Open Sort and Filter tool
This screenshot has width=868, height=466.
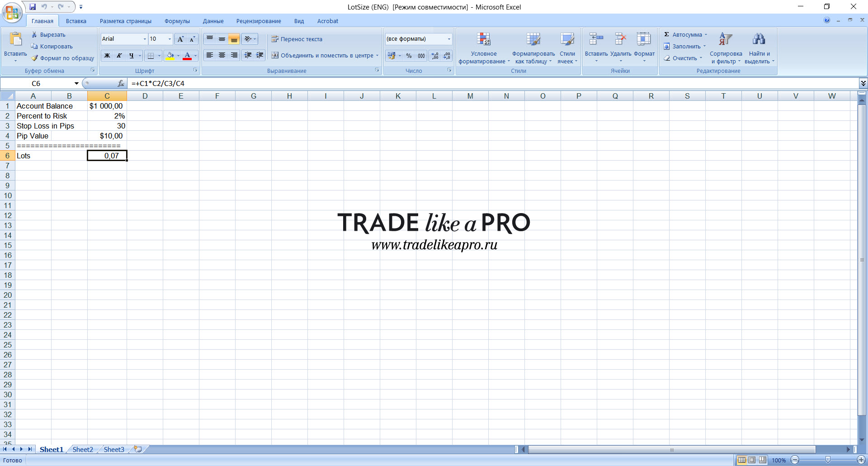coord(726,48)
